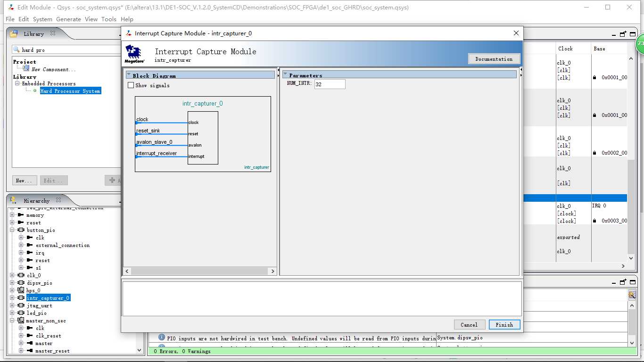Viewport: 644px width, 362px height.
Task: Expand the dipsw_pio node in Hierarchy
Action: point(12,283)
